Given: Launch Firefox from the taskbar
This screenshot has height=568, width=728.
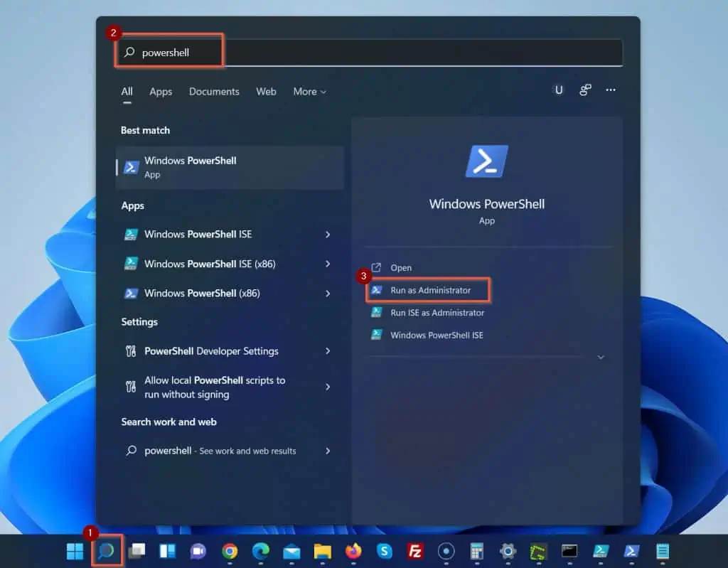Looking at the screenshot, I should click(353, 551).
